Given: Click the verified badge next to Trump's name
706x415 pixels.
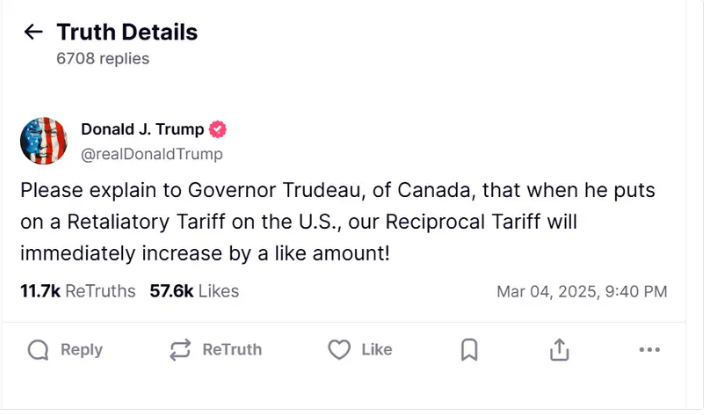Looking at the screenshot, I should click(x=219, y=130).
